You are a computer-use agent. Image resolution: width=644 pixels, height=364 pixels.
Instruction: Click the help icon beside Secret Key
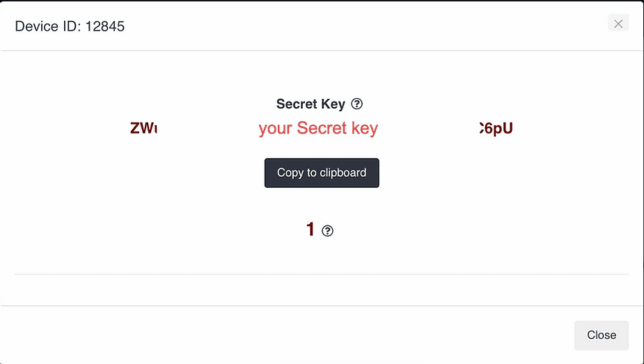coord(357,104)
